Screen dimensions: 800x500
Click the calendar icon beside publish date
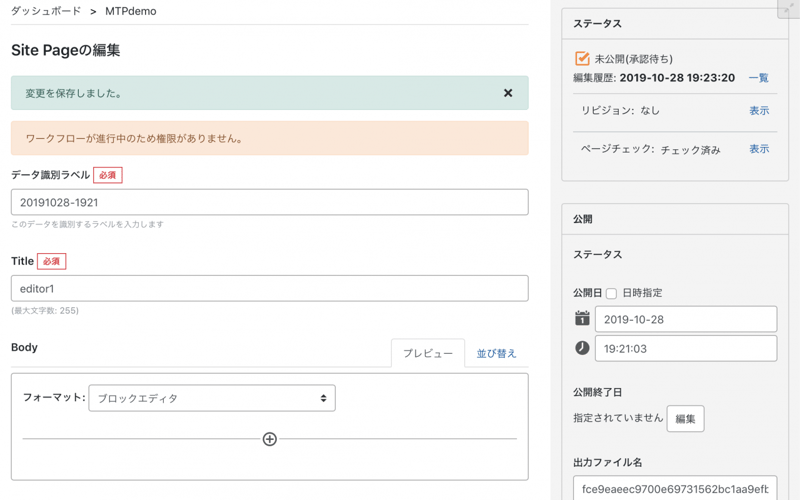point(582,319)
